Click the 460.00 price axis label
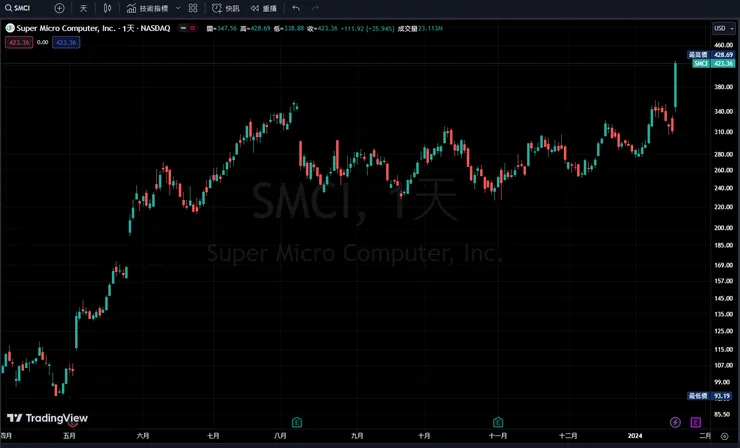Viewport: 740px width, 448px height. tap(723, 45)
